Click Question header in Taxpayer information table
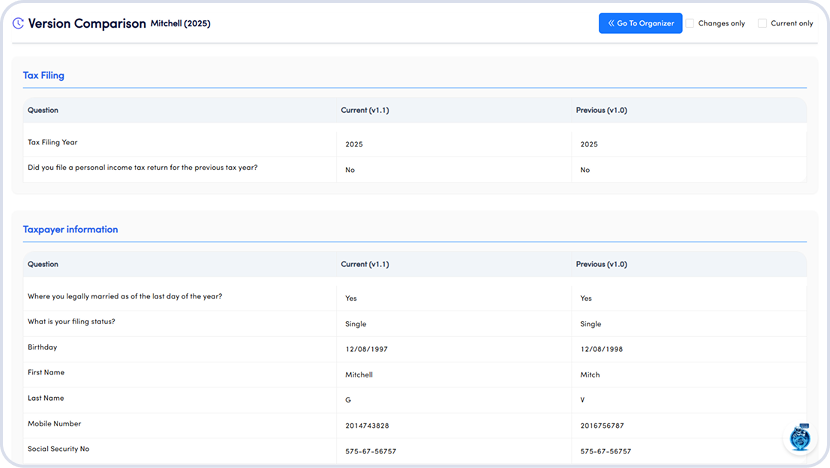This screenshot has width=830, height=468. pyautogui.click(x=43, y=265)
